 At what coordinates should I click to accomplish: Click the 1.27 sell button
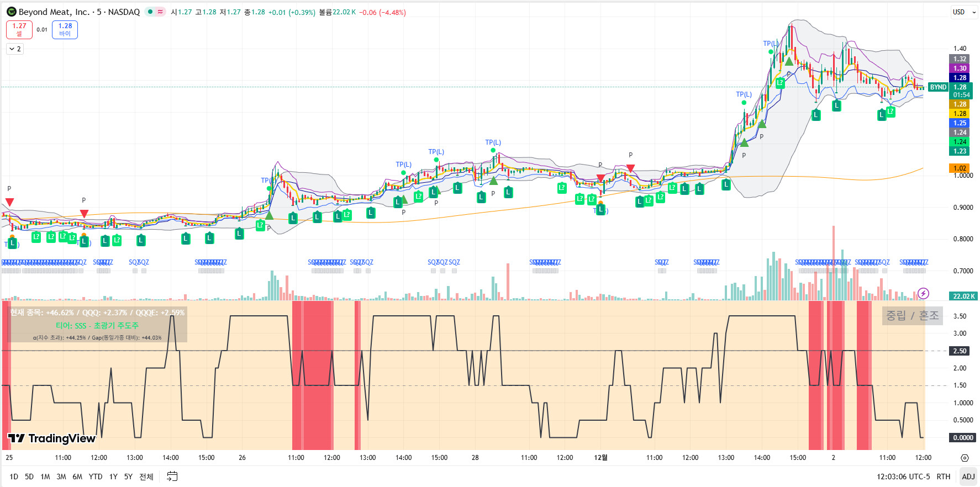(19, 30)
